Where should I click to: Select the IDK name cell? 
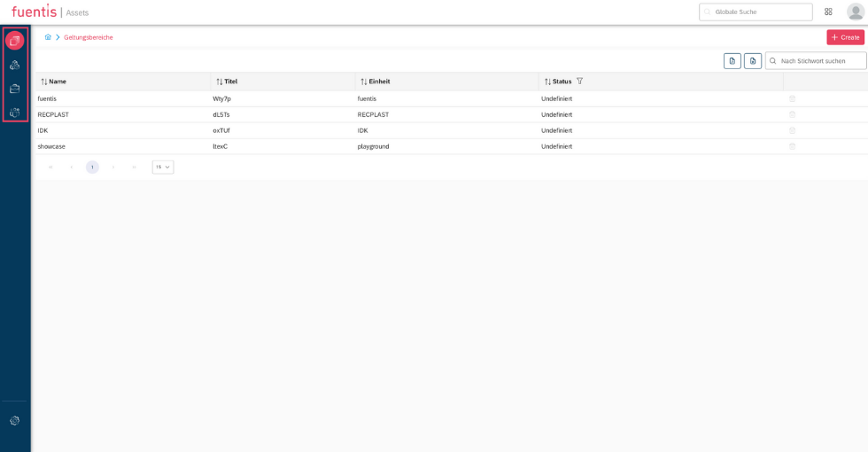click(43, 131)
